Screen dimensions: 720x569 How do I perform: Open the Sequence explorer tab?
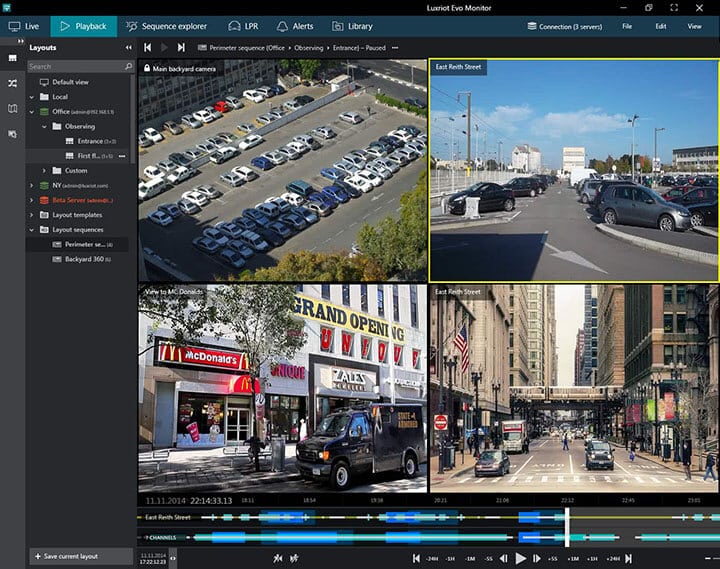167,26
